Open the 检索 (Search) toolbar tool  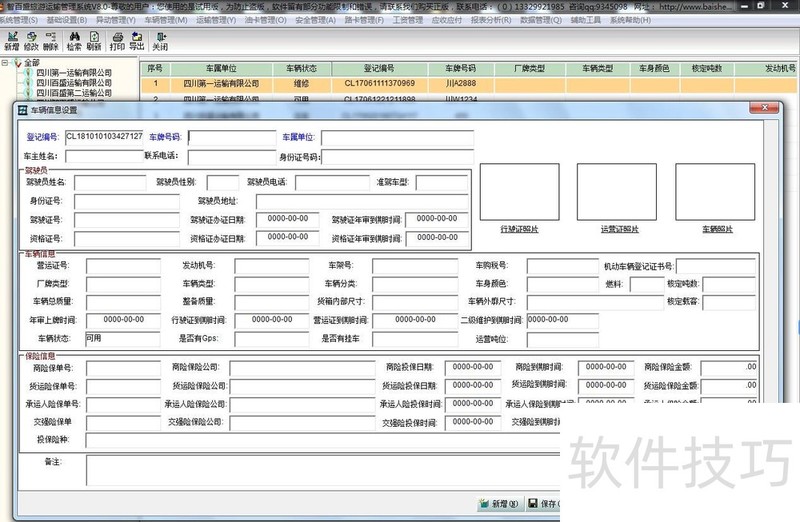pyautogui.click(x=74, y=41)
